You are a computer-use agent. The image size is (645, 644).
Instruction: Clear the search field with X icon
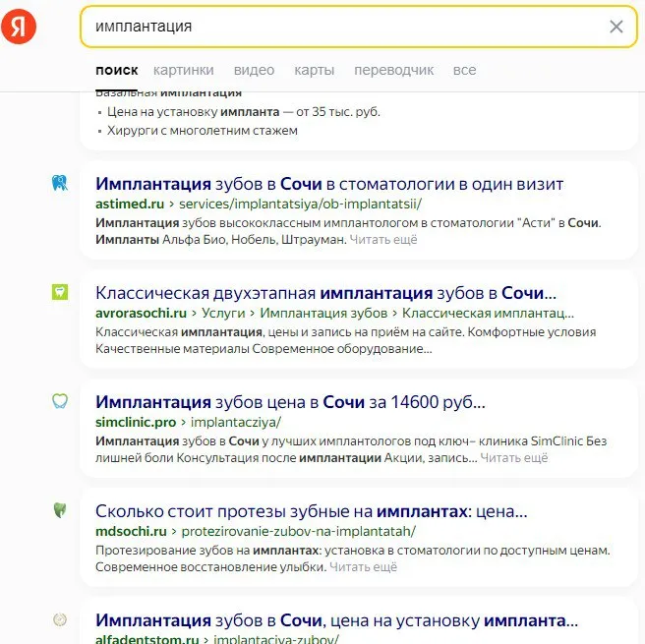click(616, 27)
